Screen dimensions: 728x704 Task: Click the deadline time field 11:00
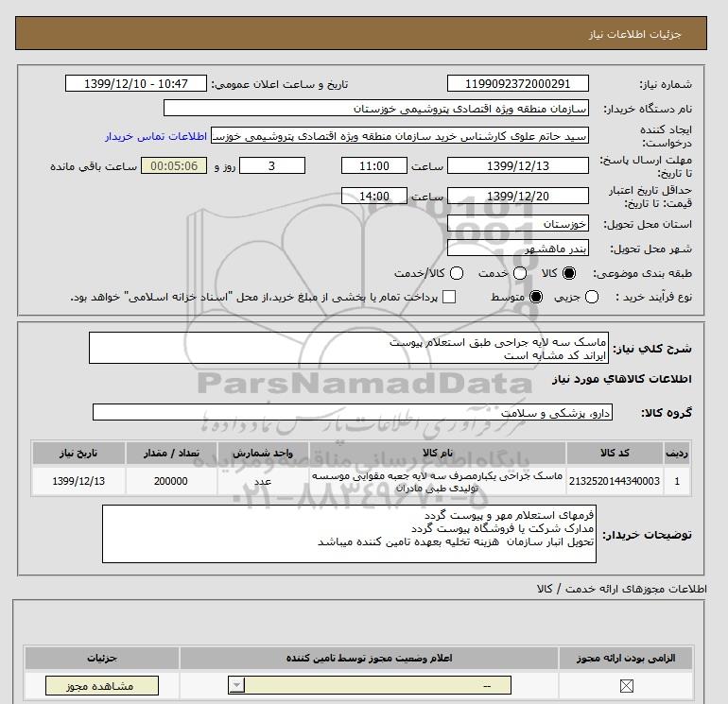pos(374,165)
